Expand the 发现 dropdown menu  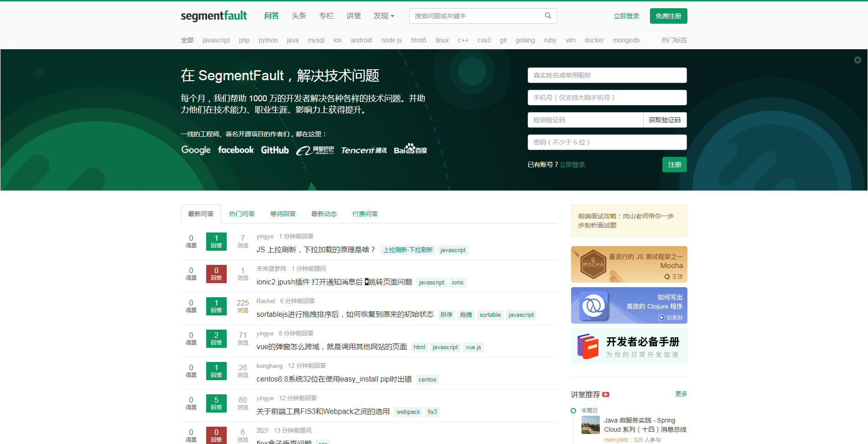click(384, 16)
